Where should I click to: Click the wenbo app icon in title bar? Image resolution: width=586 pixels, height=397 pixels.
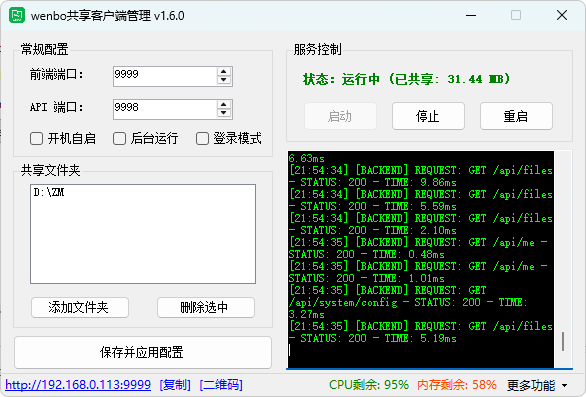click(x=17, y=15)
